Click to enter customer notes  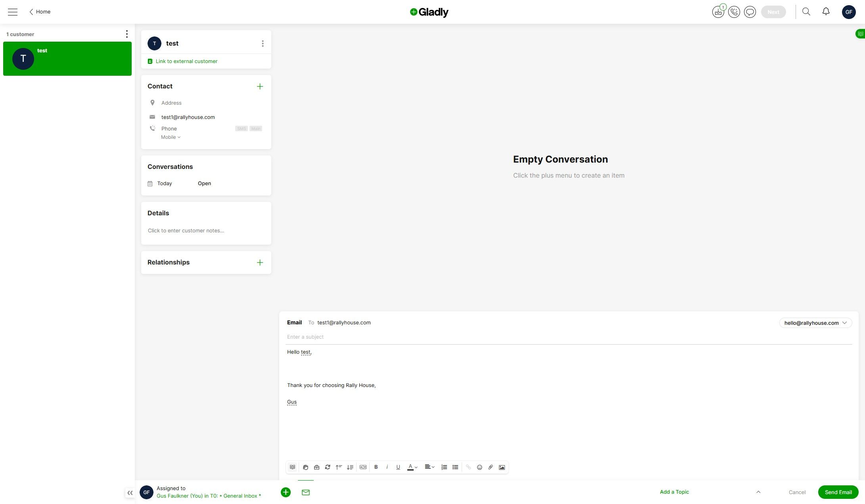tap(186, 230)
